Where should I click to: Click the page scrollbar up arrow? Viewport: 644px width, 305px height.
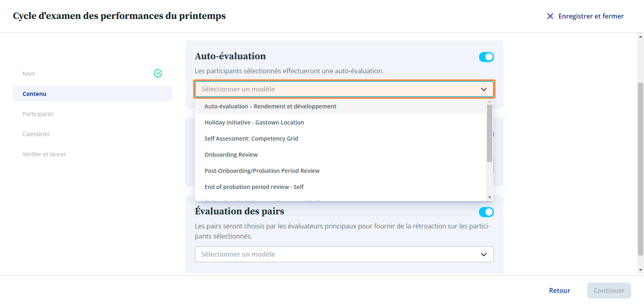coord(640,37)
